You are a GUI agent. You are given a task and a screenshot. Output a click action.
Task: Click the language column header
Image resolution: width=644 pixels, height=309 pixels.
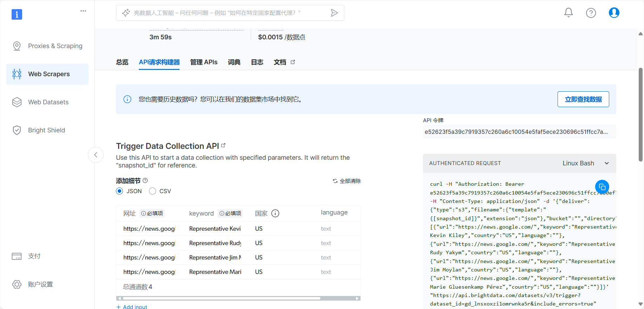[334, 212]
